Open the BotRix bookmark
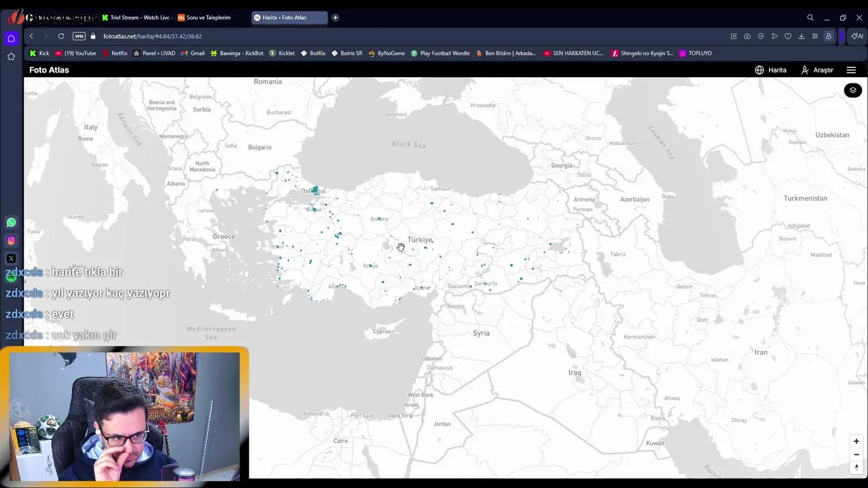The height and width of the screenshot is (488, 868). [313, 53]
